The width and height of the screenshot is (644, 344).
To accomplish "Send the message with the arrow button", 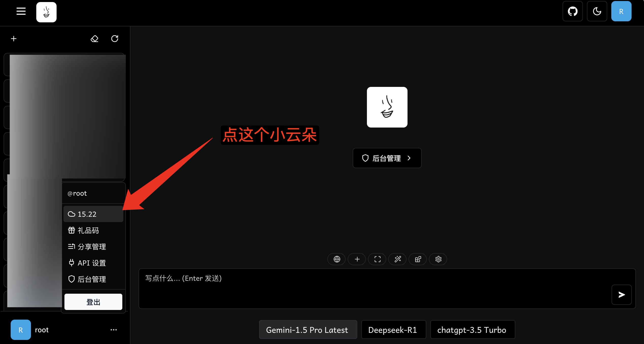I will click(621, 295).
